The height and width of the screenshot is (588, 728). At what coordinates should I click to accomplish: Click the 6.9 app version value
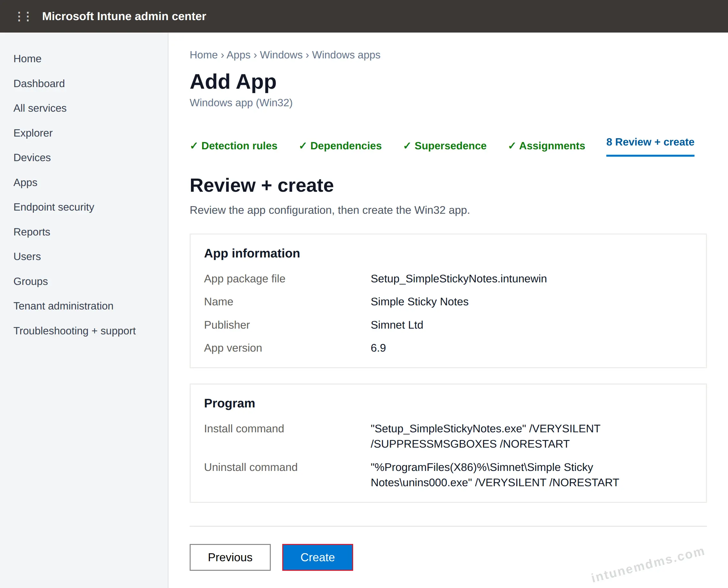[x=378, y=348]
